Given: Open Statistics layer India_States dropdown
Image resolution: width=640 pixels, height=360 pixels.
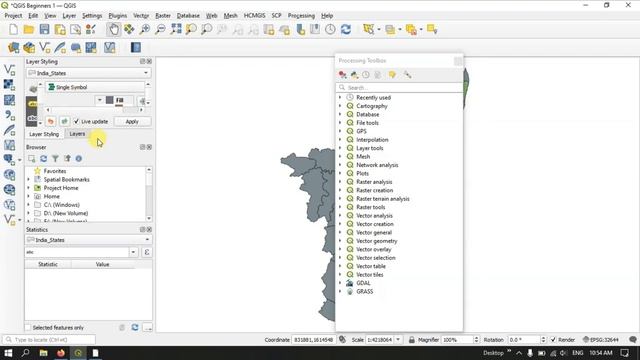Looking at the screenshot, I should [x=89, y=240].
